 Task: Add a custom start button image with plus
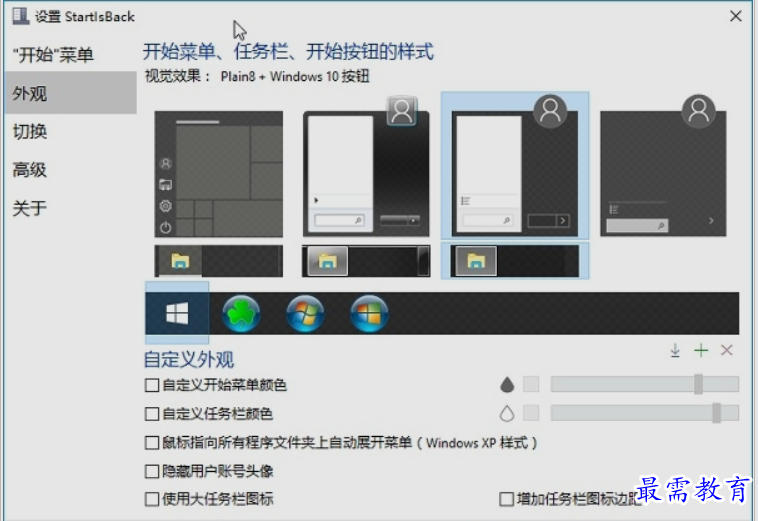tap(701, 350)
